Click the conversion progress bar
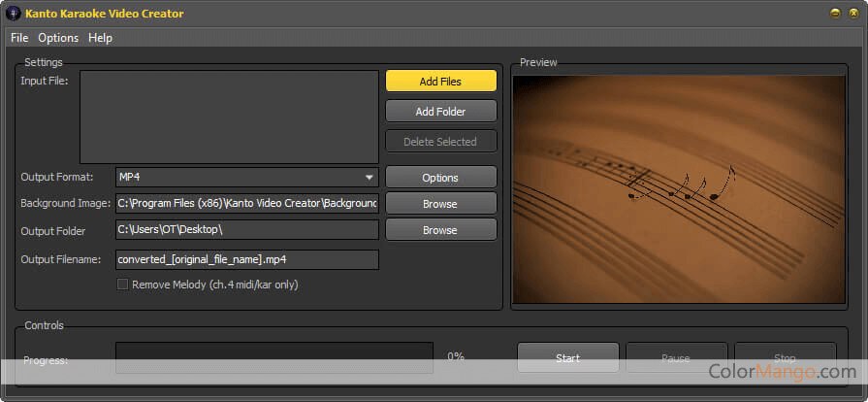 pyautogui.click(x=274, y=357)
